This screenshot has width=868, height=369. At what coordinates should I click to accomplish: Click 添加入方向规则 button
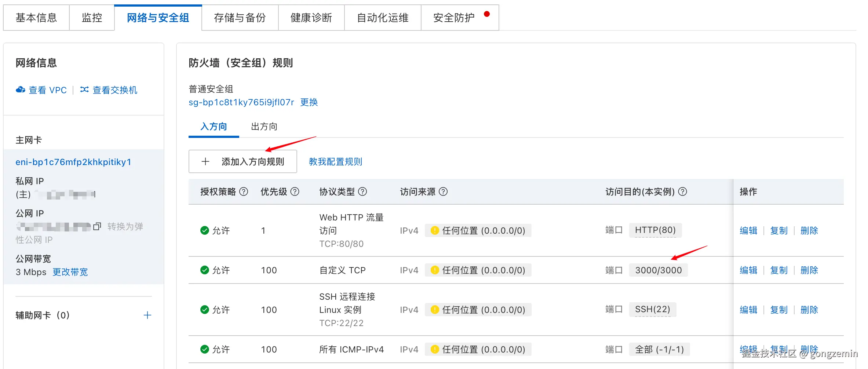click(x=243, y=161)
